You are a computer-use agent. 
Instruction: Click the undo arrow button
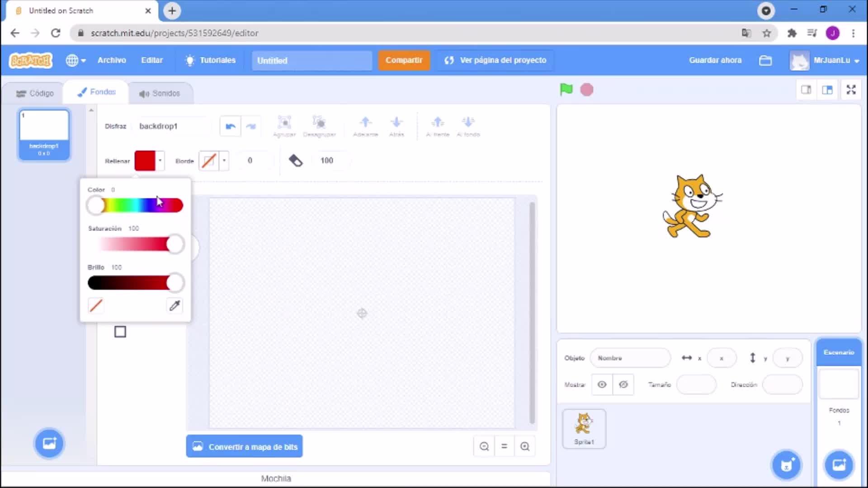tap(231, 126)
